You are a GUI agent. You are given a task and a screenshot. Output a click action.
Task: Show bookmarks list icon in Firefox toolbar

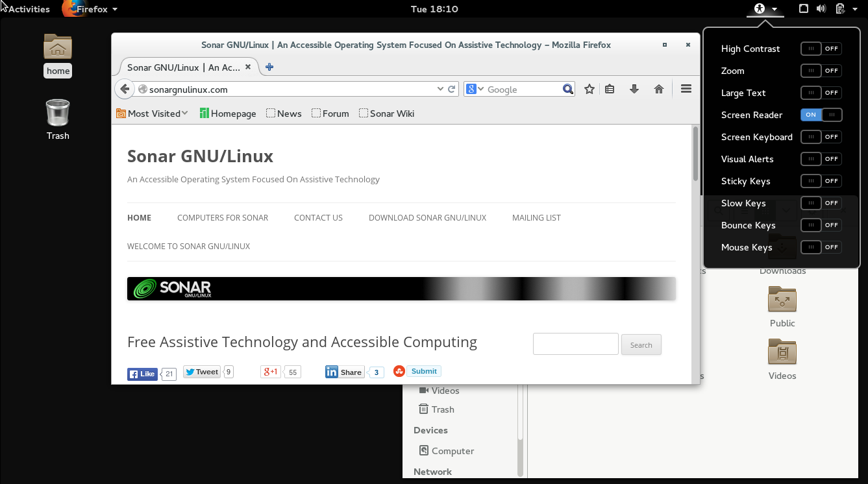click(610, 90)
